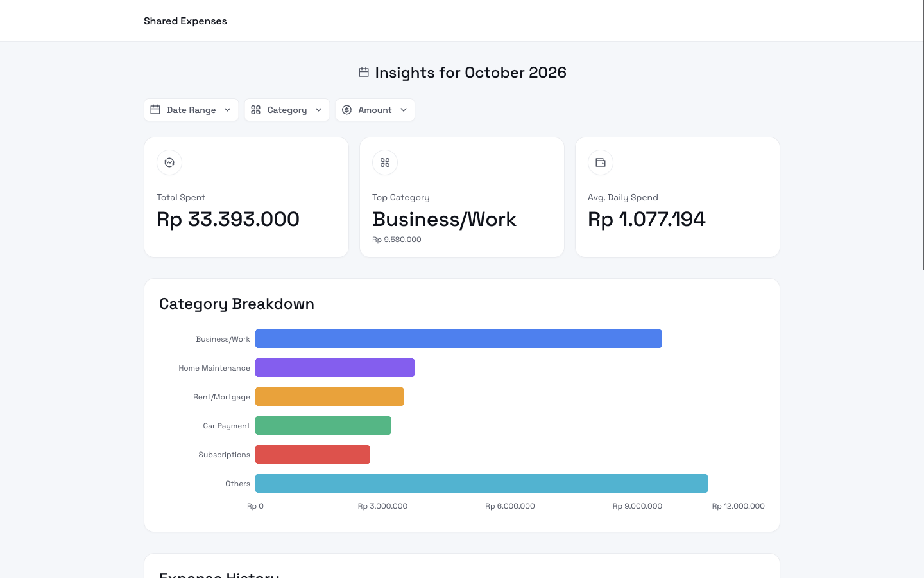Image resolution: width=924 pixels, height=578 pixels.
Task: Click the Rp 9.580.000 top category amount
Action: pyautogui.click(x=397, y=240)
